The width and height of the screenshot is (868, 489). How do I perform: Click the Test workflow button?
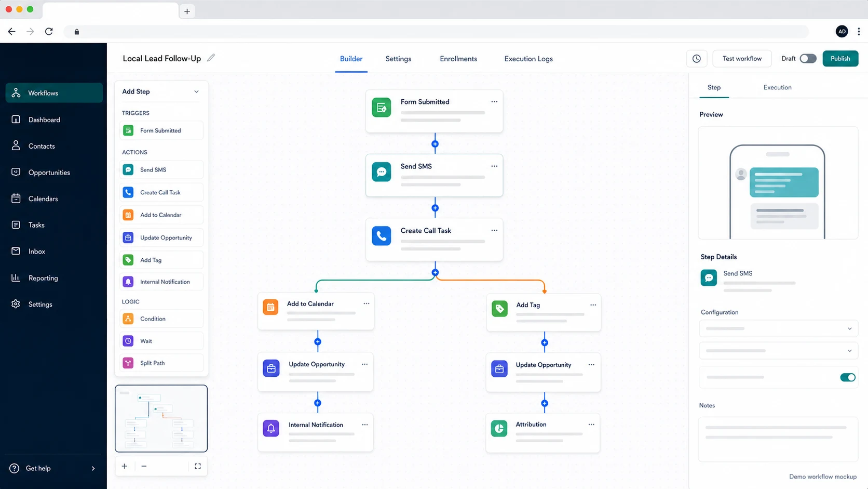(x=742, y=59)
